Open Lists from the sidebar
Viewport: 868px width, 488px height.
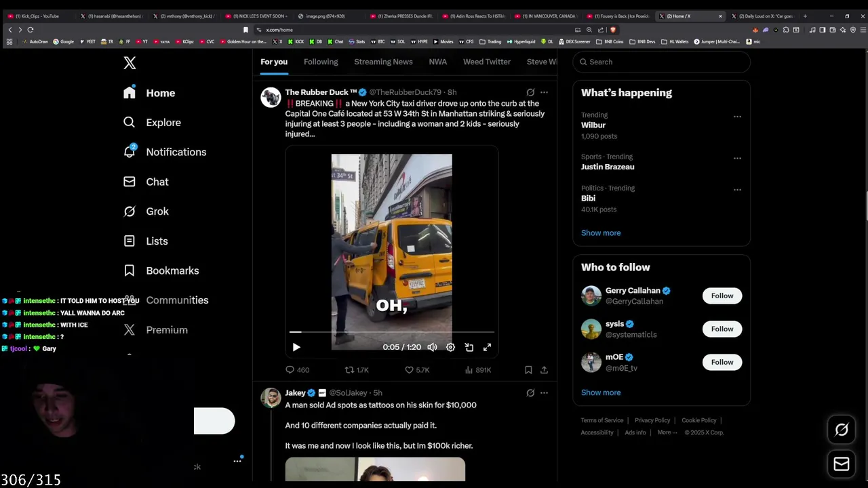coord(145,241)
